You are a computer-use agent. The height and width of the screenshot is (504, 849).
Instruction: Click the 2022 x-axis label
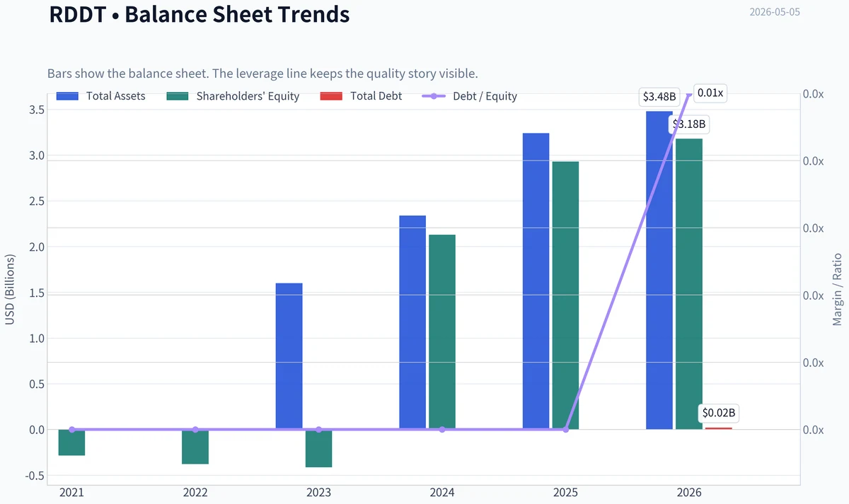coord(195,493)
